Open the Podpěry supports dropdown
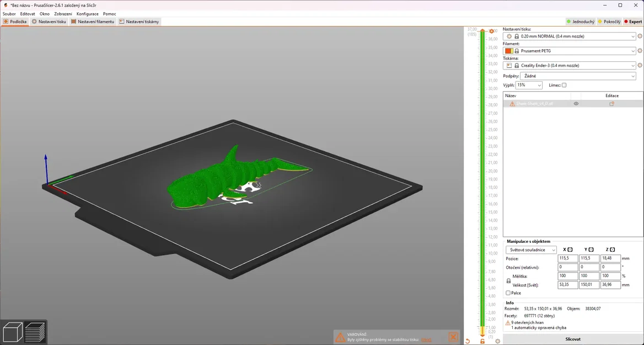Image resolution: width=644 pixels, height=345 pixels. 578,76
